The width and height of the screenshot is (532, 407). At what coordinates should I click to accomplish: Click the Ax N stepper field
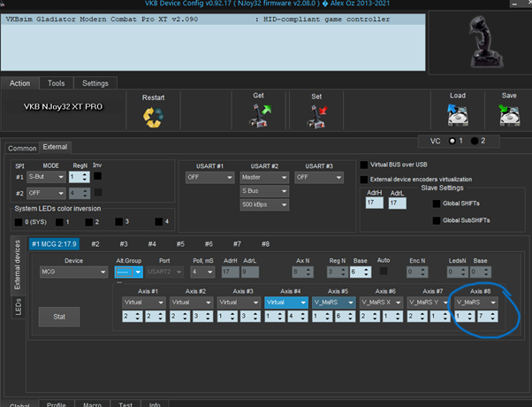(x=302, y=272)
